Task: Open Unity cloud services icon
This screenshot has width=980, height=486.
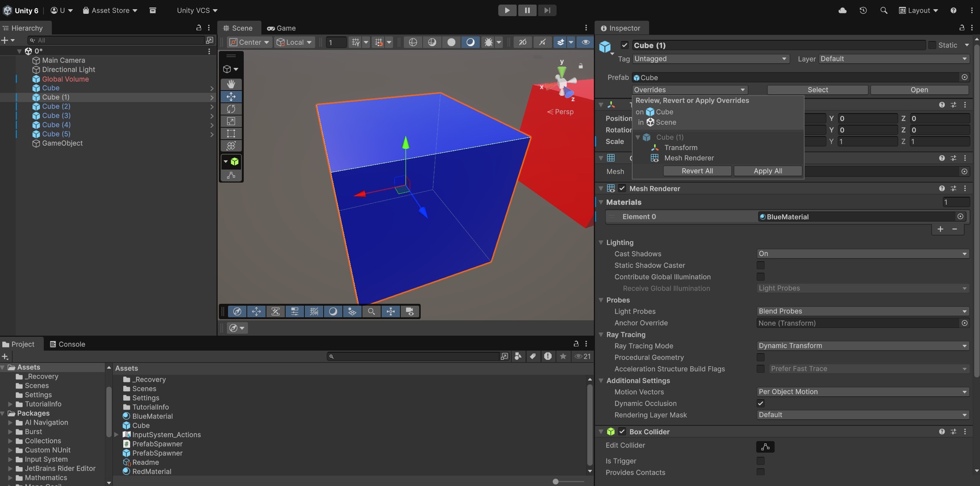Action: (842, 10)
